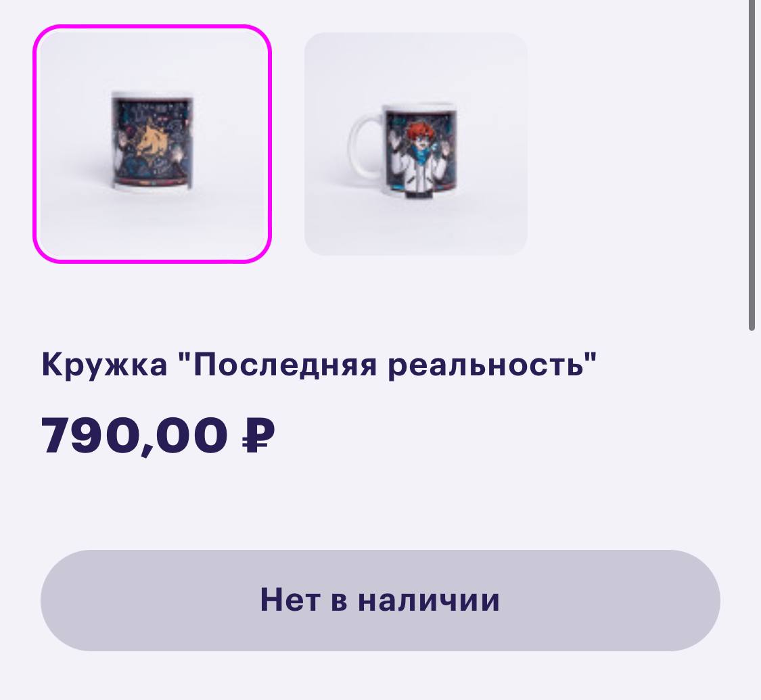Viewport: 761px width, 700px height.
Task: Click the digits '790' in the price
Action: pos(90,435)
